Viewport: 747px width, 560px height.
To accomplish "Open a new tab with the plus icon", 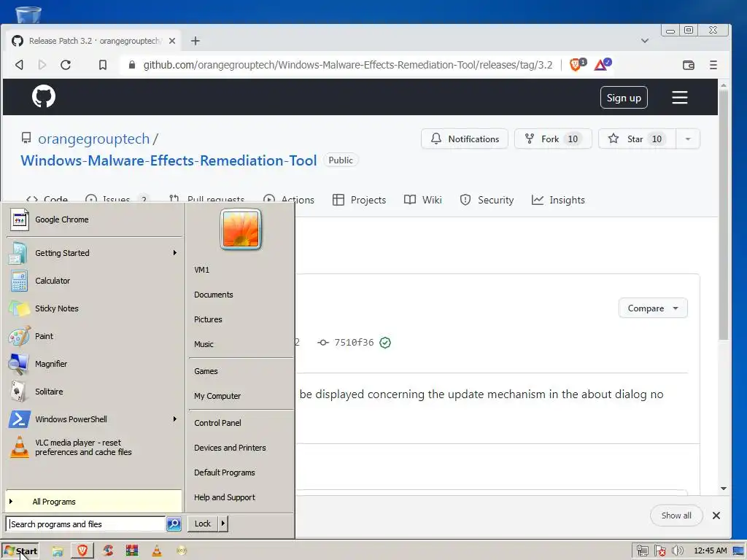I will point(196,41).
